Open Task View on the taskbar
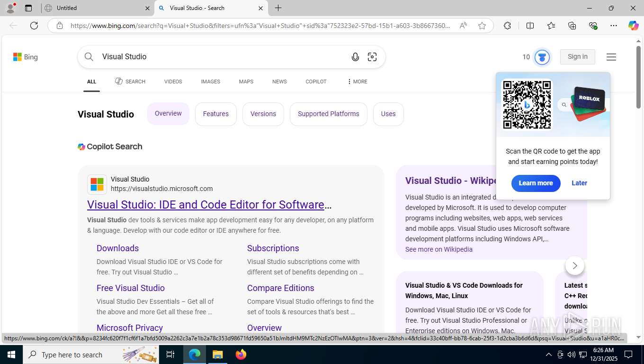The image size is (644, 364). [170, 355]
